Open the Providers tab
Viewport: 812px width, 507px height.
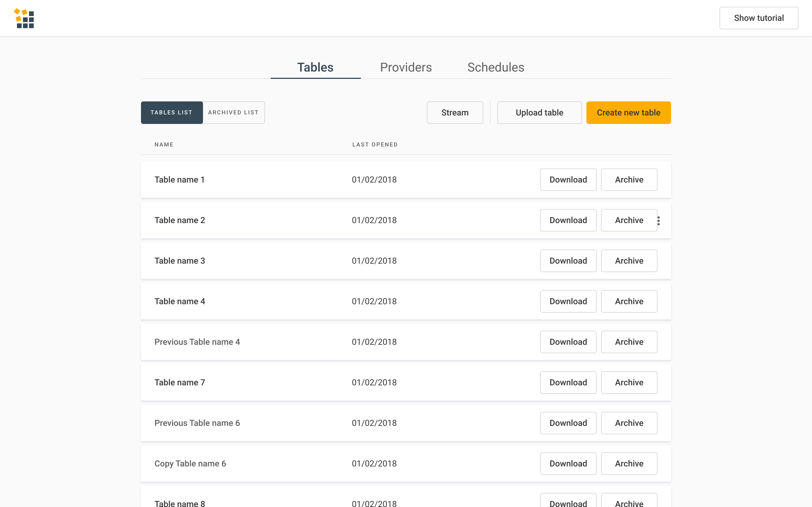(x=406, y=67)
